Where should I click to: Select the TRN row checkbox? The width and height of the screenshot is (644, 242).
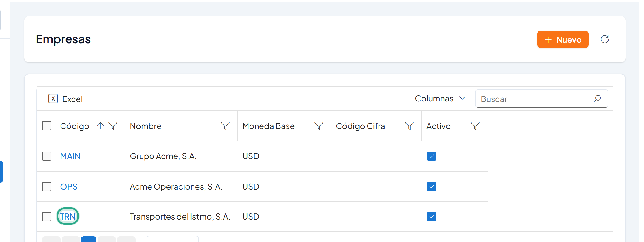click(x=47, y=217)
